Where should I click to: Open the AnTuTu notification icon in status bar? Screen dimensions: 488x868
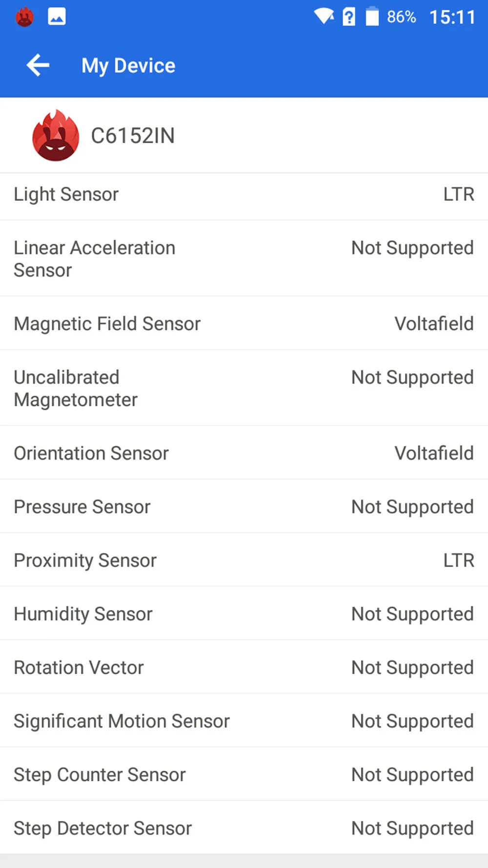click(24, 17)
